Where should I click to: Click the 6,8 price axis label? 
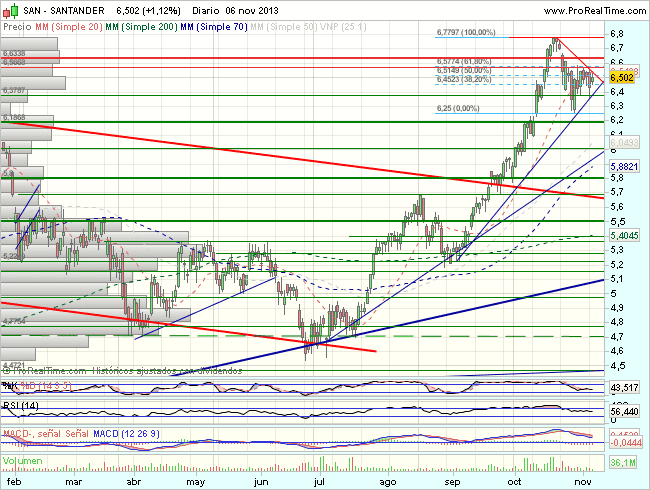pos(617,34)
